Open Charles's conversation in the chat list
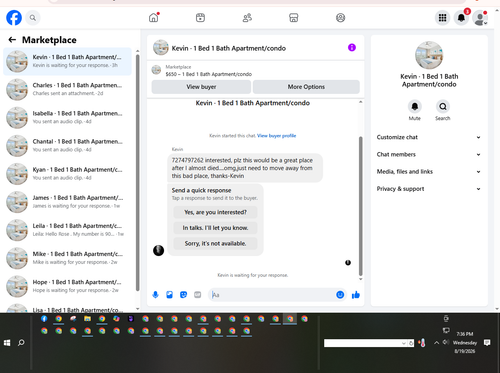 68,89
